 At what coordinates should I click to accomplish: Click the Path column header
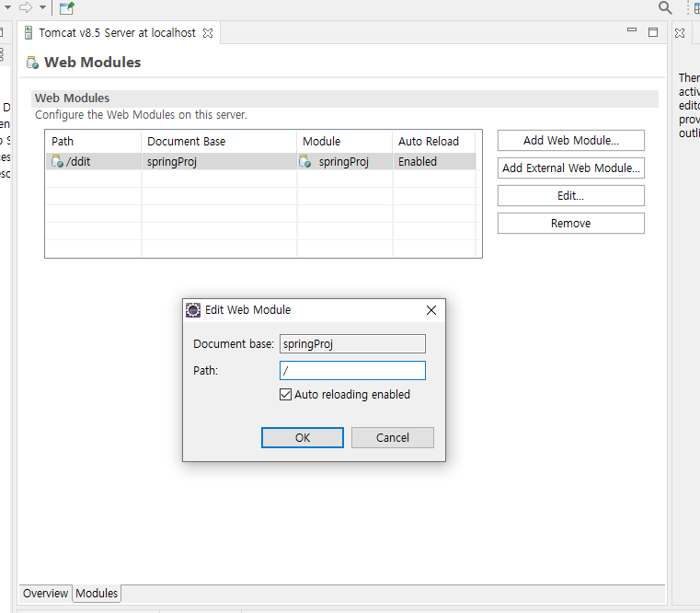pos(93,141)
